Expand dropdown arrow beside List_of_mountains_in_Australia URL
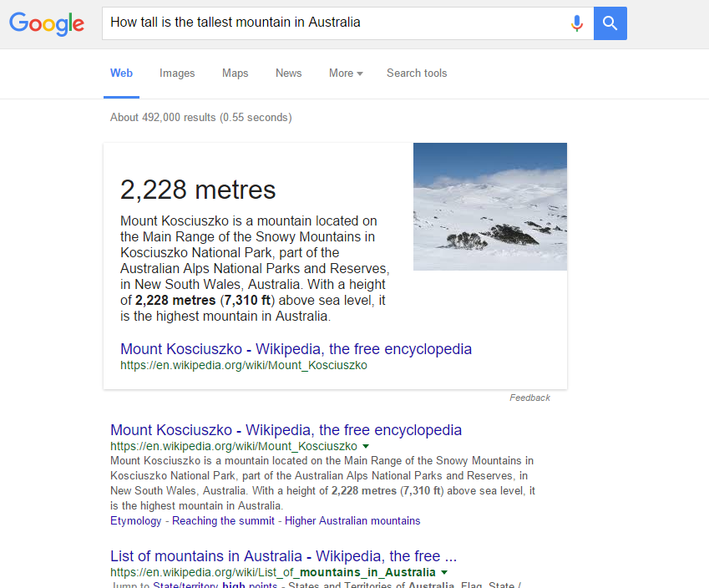 pyautogui.click(x=444, y=573)
